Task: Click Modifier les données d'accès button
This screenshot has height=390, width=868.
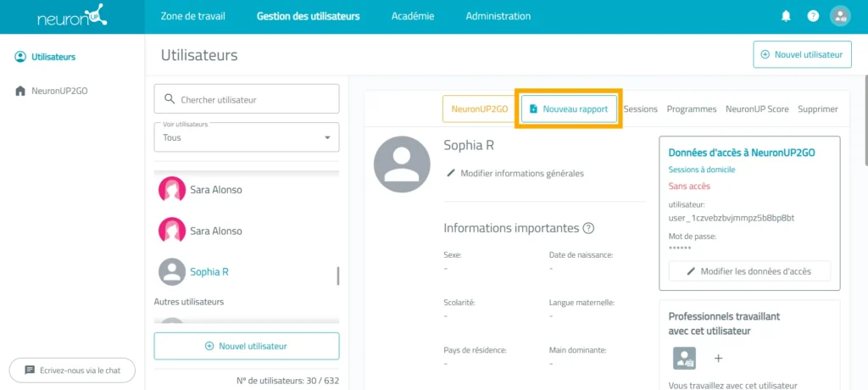Action: (x=749, y=271)
